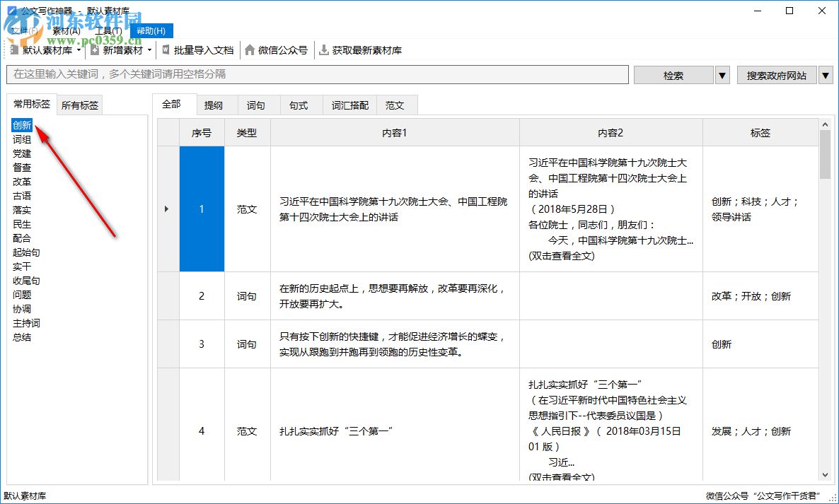
Task: Open 微信公众号 from the toolbar
Action: point(277,50)
